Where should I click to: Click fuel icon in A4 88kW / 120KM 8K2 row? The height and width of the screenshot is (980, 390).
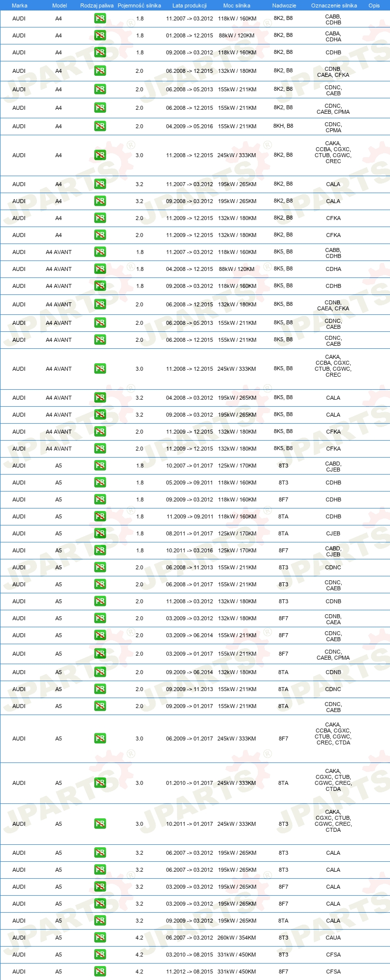coord(100,35)
